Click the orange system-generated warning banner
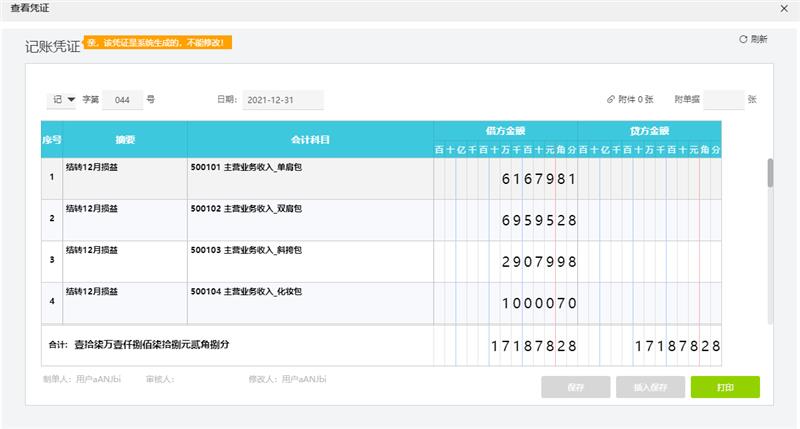This screenshot has height=429, width=800. (x=160, y=43)
